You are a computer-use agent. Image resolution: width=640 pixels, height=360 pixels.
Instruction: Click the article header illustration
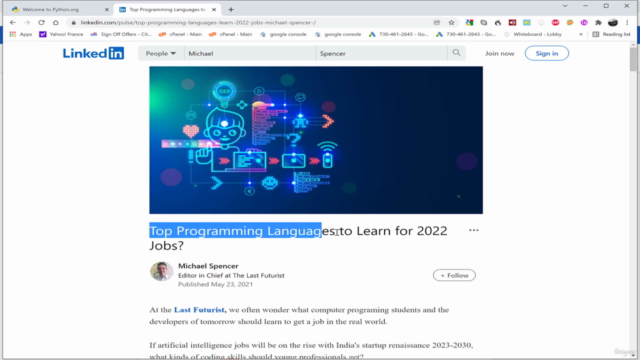pyautogui.click(x=316, y=140)
